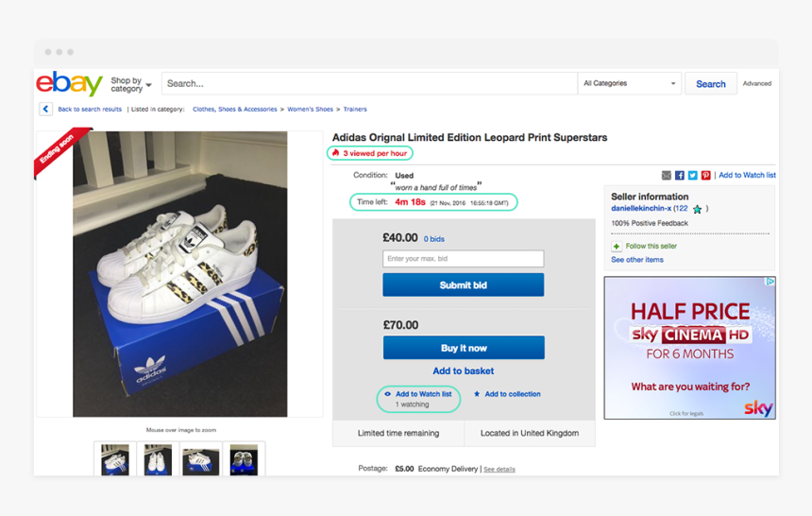812x516 pixels.
Task: Open the See other items link
Action: (x=637, y=260)
